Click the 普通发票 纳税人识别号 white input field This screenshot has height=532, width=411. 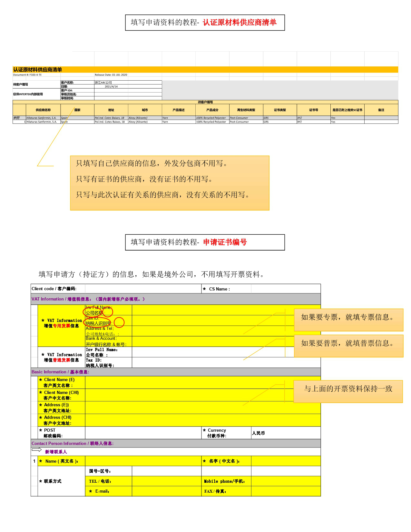(226, 362)
